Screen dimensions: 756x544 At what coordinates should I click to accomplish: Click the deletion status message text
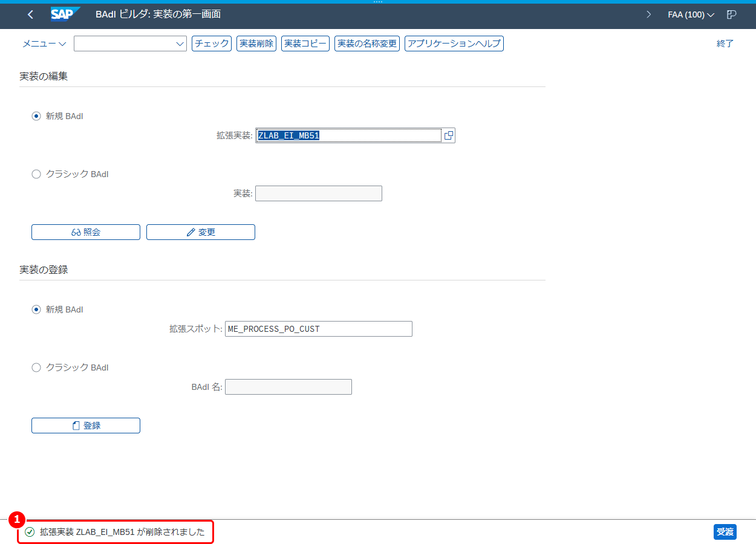pos(122,533)
